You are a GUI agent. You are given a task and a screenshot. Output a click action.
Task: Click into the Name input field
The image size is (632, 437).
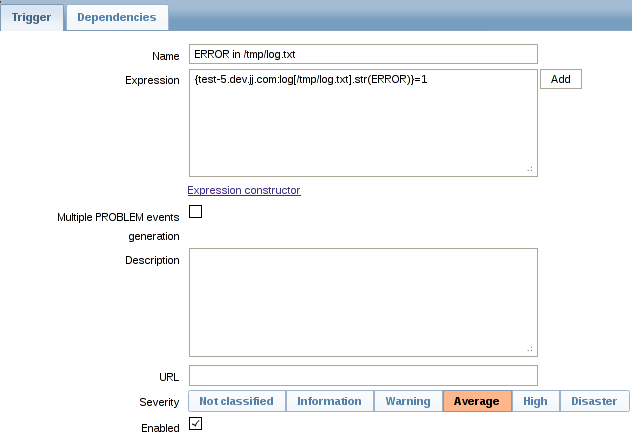pyautogui.click(x=363, y=54)
